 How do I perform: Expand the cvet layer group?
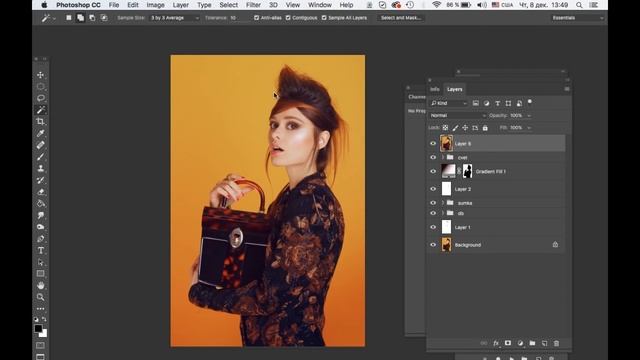[x=443, y=158]
